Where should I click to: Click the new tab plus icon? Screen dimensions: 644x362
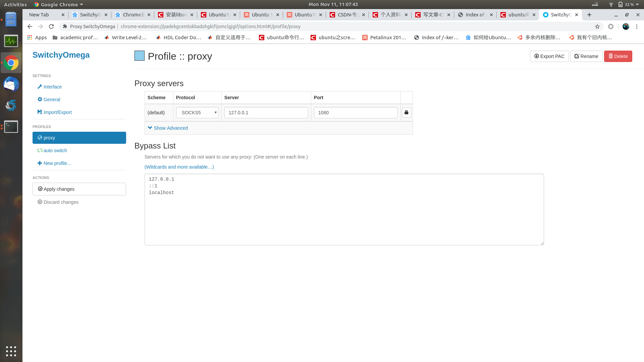click(589, 15)
